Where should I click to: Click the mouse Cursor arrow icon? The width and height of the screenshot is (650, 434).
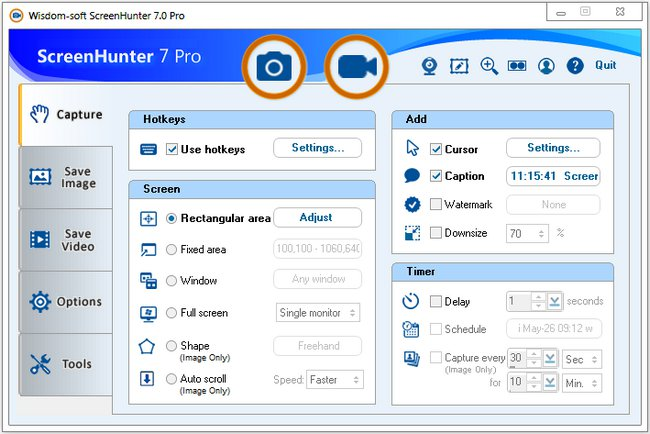(x=412, y=148)
